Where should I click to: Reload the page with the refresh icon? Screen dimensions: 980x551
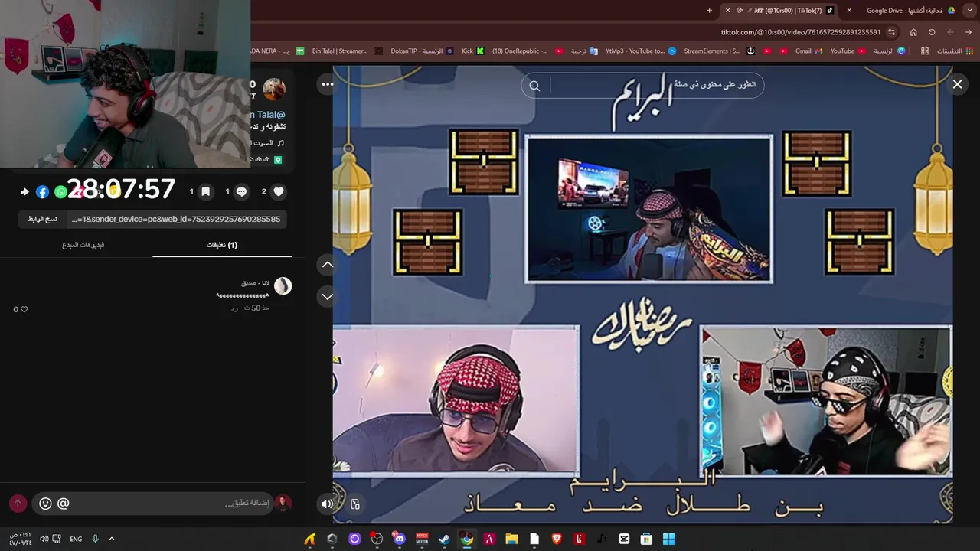[932, 32]
